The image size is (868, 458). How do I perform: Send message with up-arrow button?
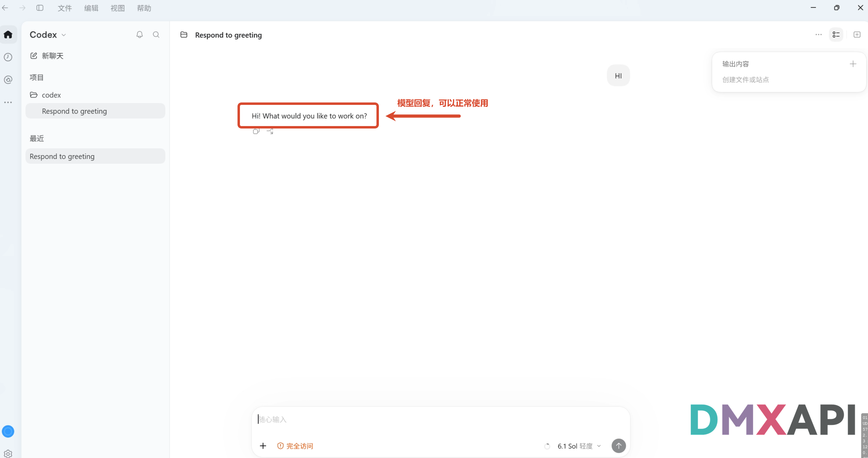click(619, 446)
